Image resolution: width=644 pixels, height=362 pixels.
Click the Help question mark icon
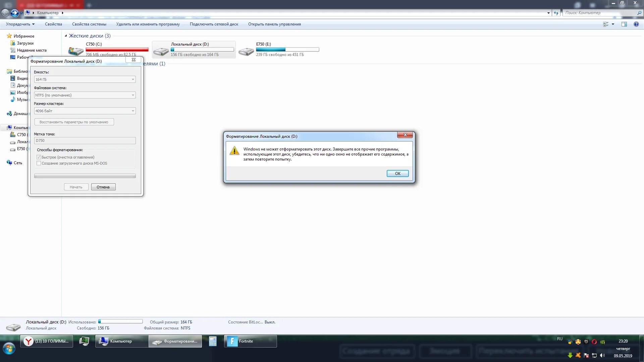pyautogui.click(x=636, y=24)
